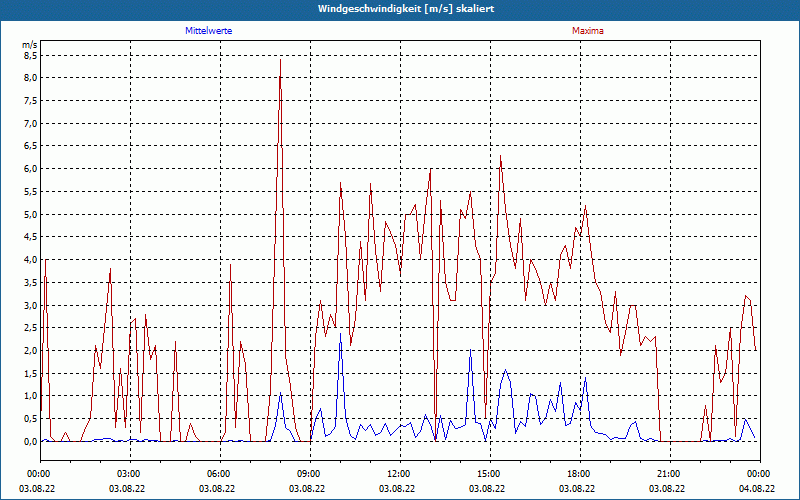Select the 2,0 y-axis label
Viewport: 800px width, 500px height.
31,351
